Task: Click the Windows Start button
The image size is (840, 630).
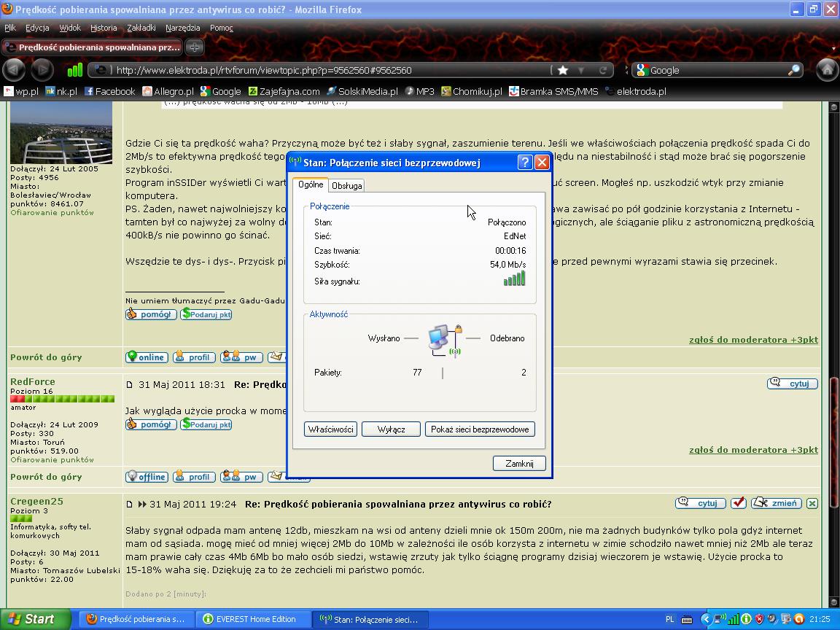Action: tap(35, 619)
